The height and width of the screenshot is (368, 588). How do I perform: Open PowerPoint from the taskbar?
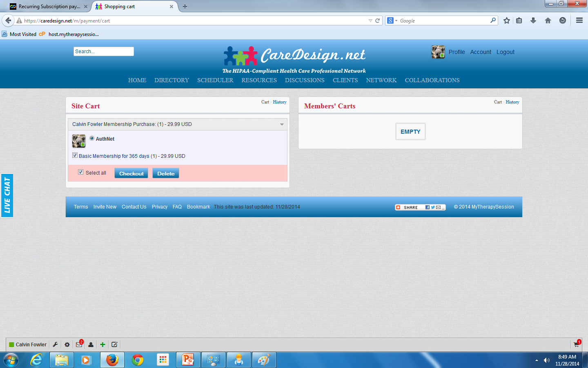(188, 360)
